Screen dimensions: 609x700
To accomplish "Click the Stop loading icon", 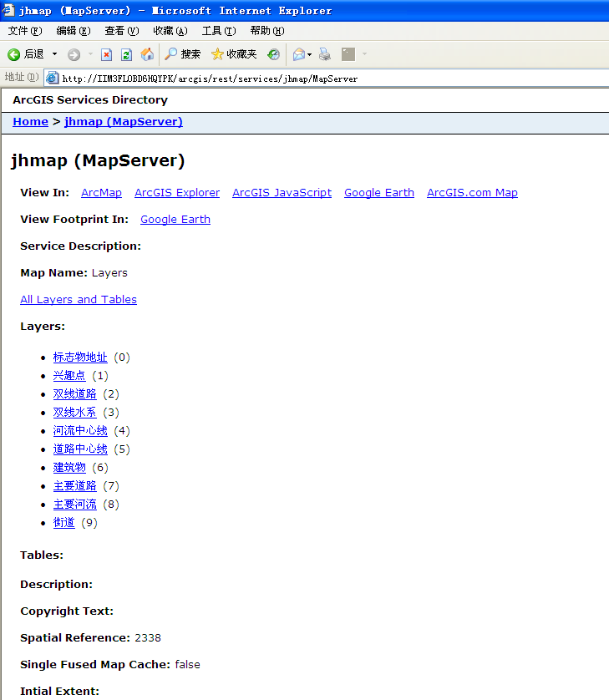I will [x=106, y=54].
